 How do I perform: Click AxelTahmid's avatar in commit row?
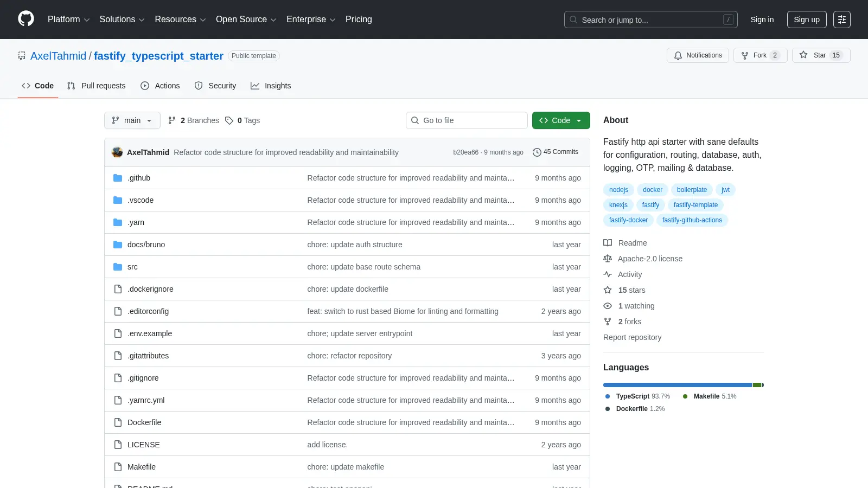117,152
